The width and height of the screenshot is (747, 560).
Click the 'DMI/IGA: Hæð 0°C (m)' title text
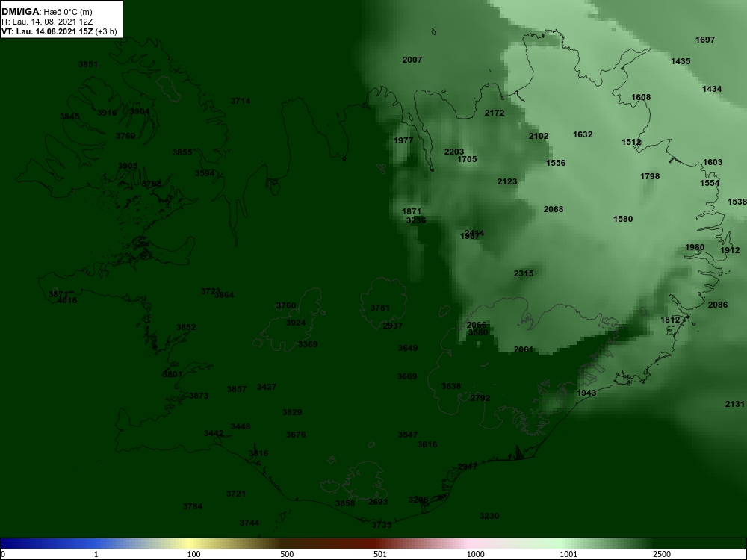(46, 12)
